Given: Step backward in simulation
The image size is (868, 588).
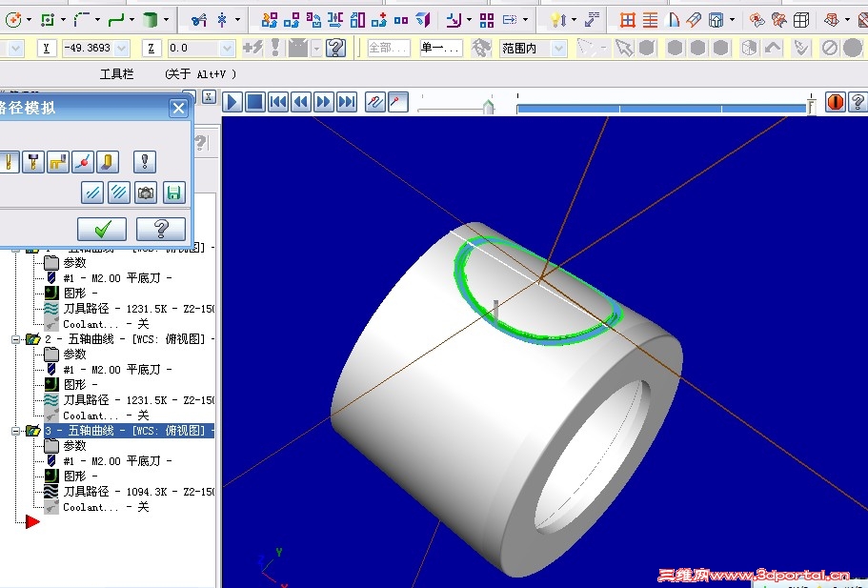Looking at the screenshot, I should [300, 102].
